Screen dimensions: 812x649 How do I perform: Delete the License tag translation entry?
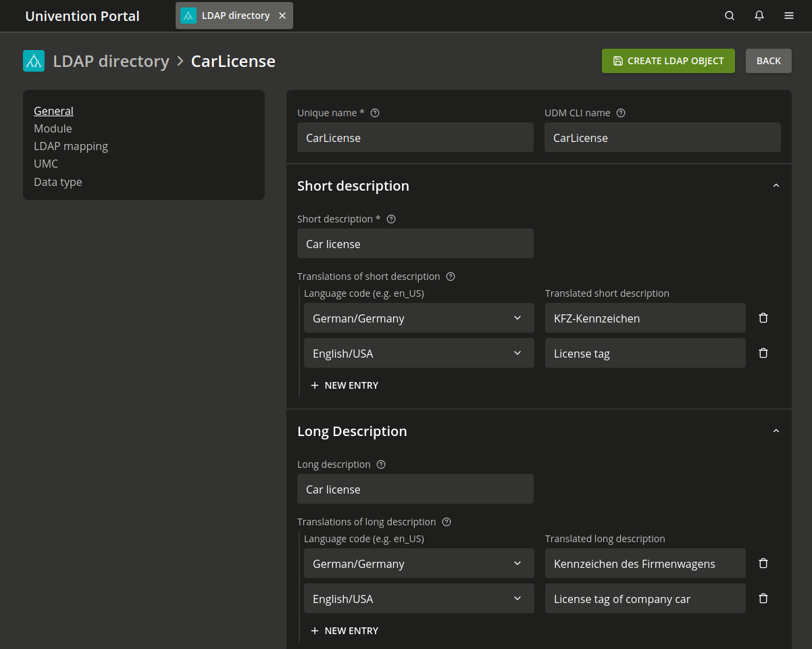coord(763,353)
